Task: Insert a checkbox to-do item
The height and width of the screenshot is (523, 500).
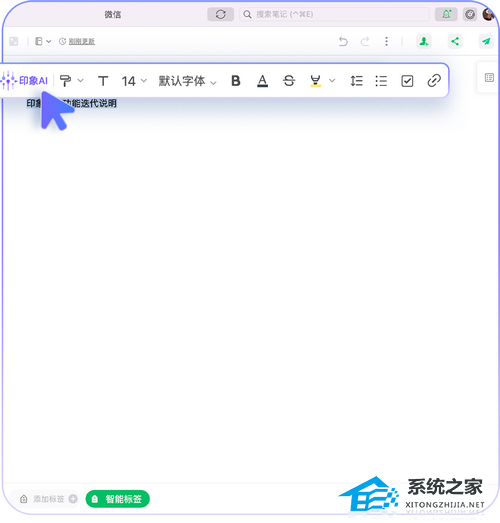Action: (407, 81)
